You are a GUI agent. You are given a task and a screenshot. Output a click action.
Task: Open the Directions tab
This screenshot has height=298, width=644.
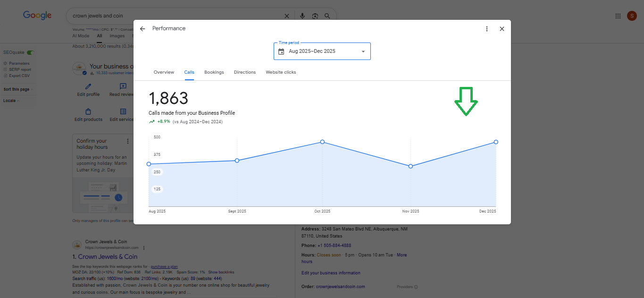click(245, 72)
